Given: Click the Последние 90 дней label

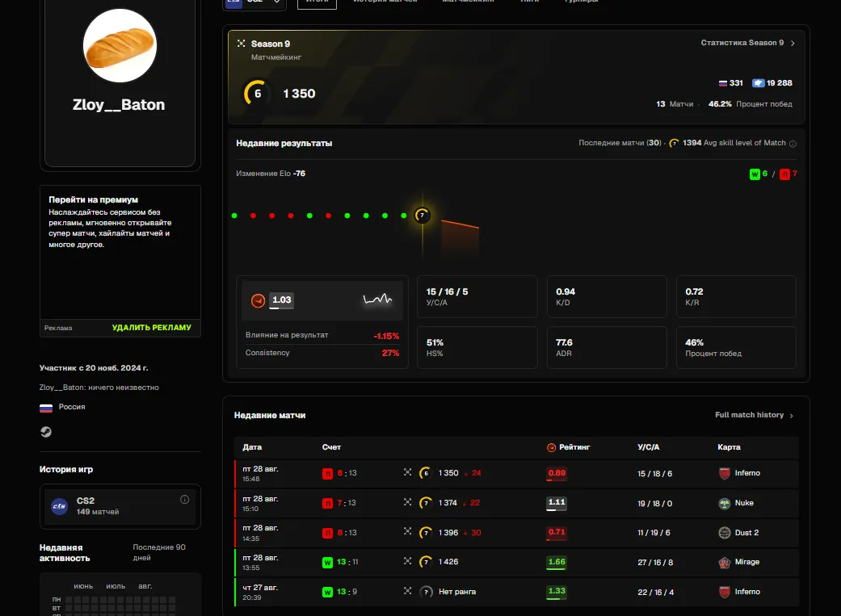Looking at the screenshot, I should tap(159, 553).
